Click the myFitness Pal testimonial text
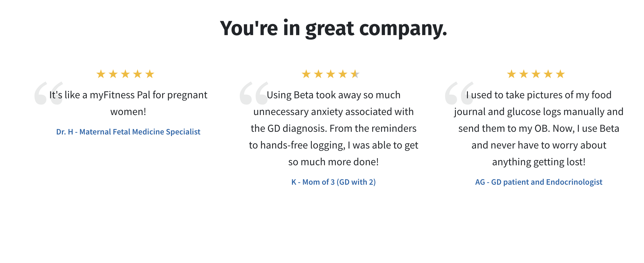Viewport: 644px width, 263px height. [128, 103]
